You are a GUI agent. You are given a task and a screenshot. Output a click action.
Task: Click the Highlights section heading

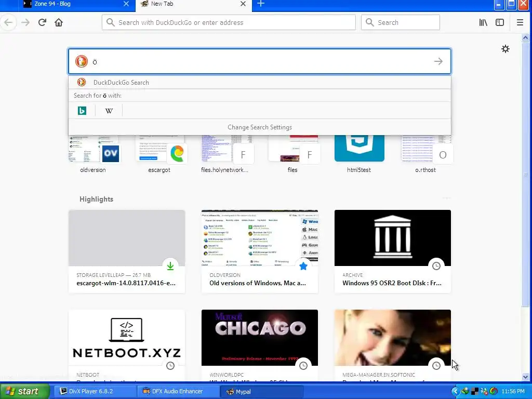coord(96,199)
